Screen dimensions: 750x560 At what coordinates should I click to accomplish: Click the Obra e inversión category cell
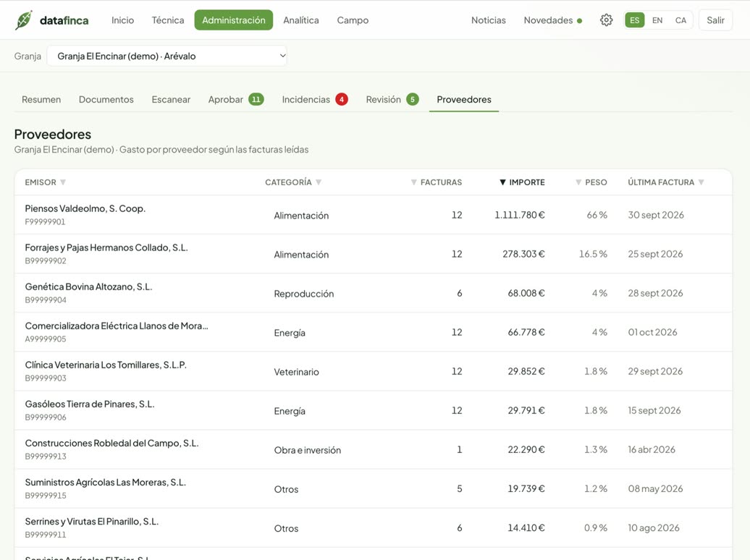coord(307,450)
